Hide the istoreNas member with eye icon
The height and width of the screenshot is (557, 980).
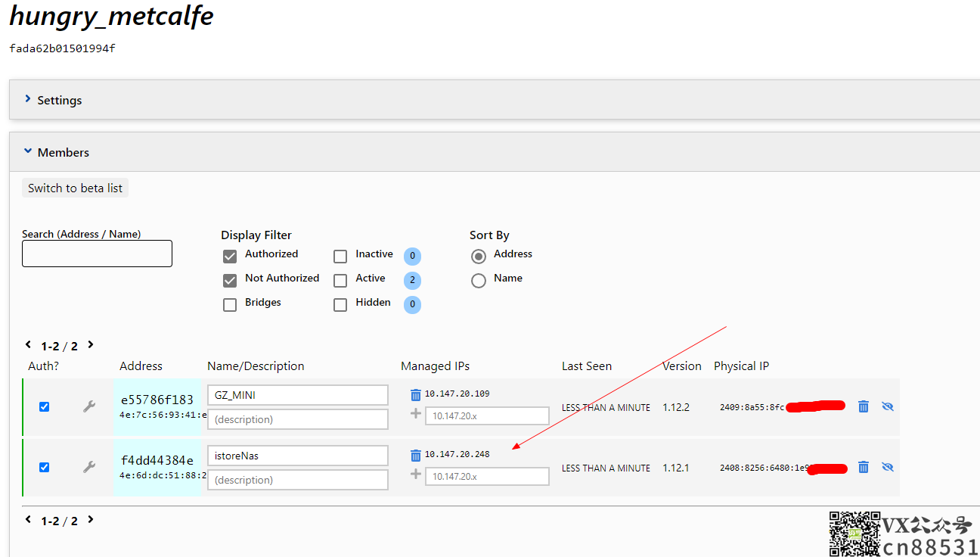(x=888, y=467)
